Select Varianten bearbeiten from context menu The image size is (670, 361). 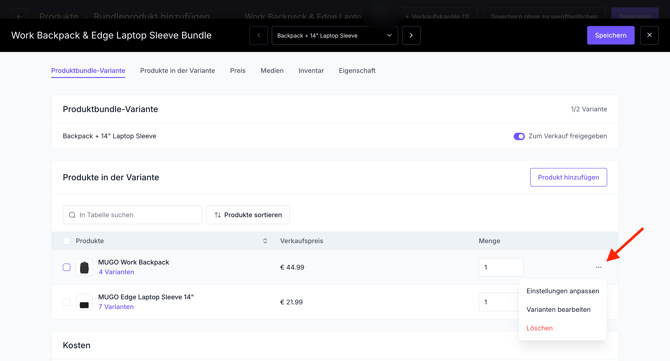coord(558,309)
